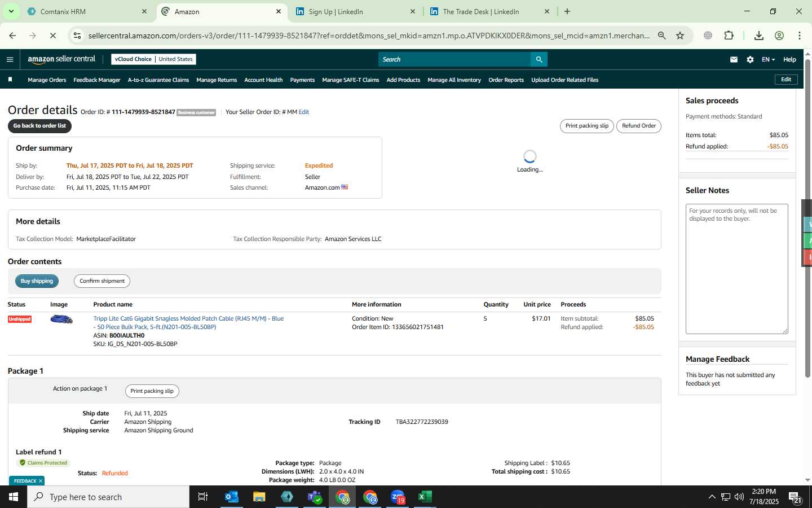Viewport: 812px width, 508px height.
Task: Open the browser extensions puzzle icon
Action: (729, 36)
